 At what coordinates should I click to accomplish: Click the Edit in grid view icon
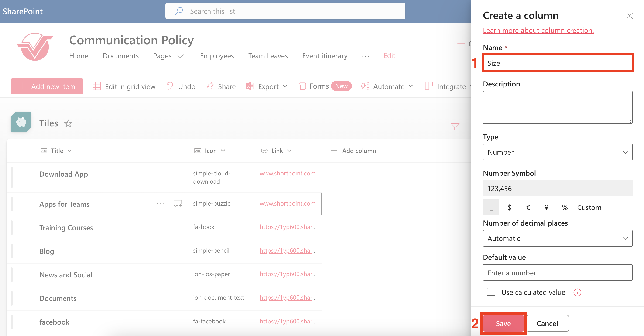(x=97, y=86)
